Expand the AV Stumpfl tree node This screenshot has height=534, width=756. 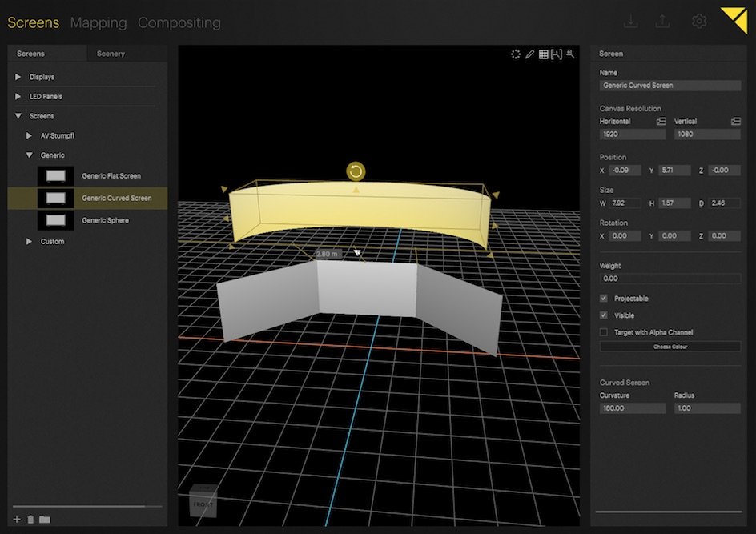[29, 136]
